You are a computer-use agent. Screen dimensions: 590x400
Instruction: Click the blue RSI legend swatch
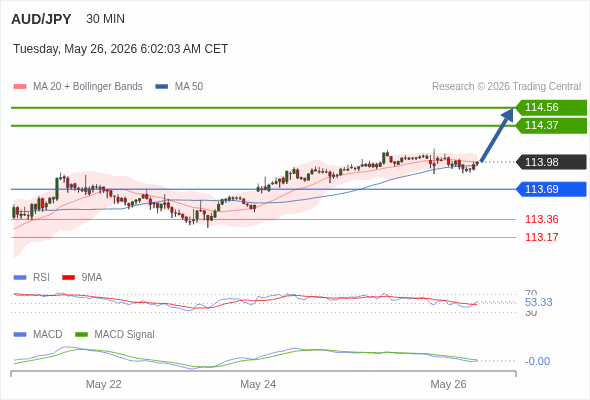(20, 278)
